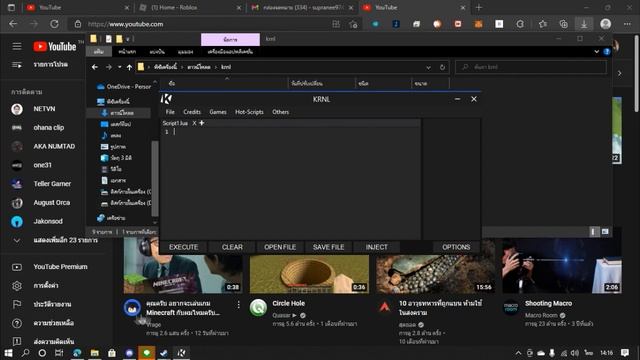
Task: Select the Downloads folder in Explorer tree
Action: (117, 113)
